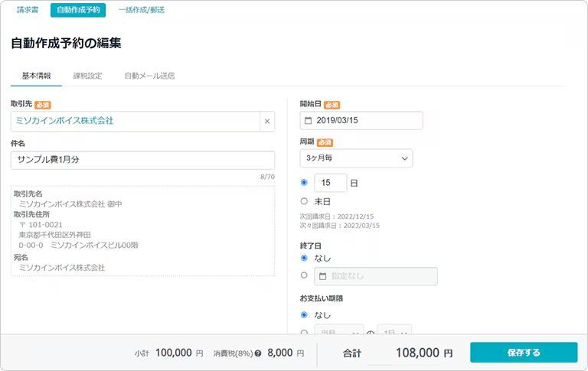Select the 終了日 specific date radio button

(304, 275)
